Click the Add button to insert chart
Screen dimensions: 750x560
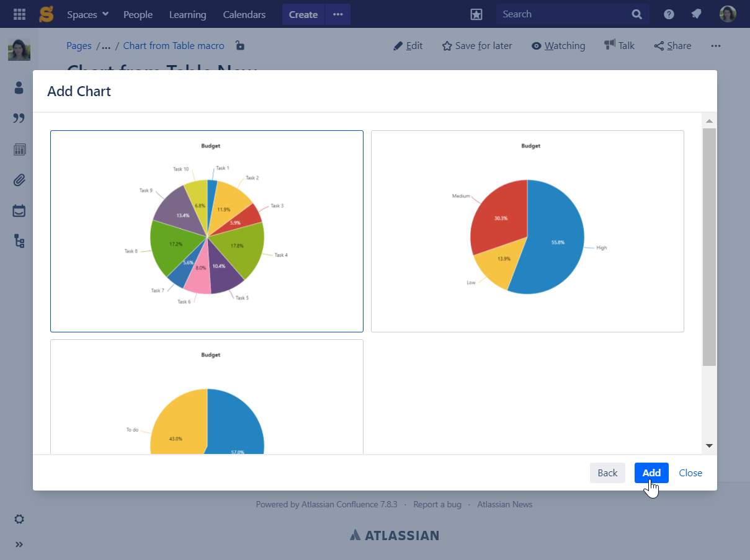coord(651,473)
